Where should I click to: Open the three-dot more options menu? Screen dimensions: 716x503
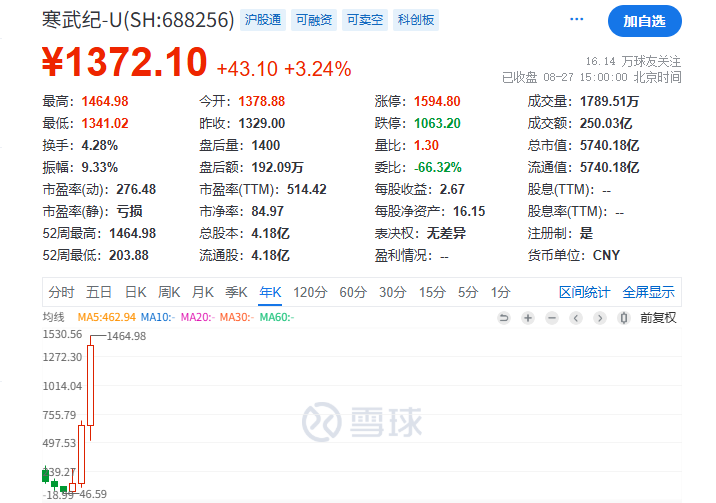(576, 19)
